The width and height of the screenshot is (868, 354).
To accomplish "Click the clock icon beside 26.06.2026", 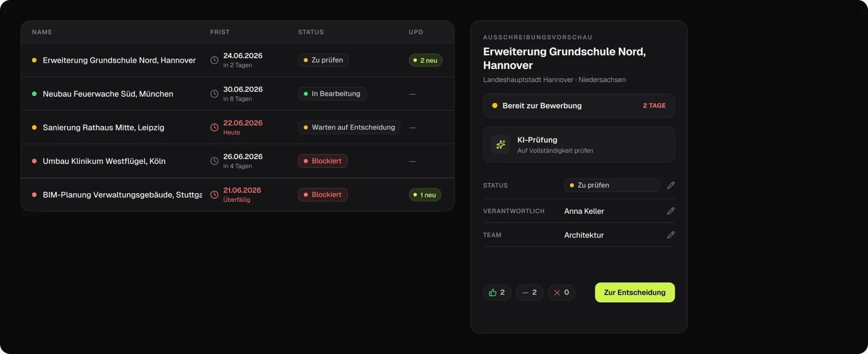I will (214, 161).
